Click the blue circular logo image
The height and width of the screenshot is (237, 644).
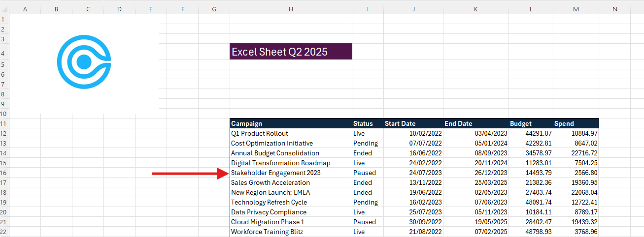84,61
